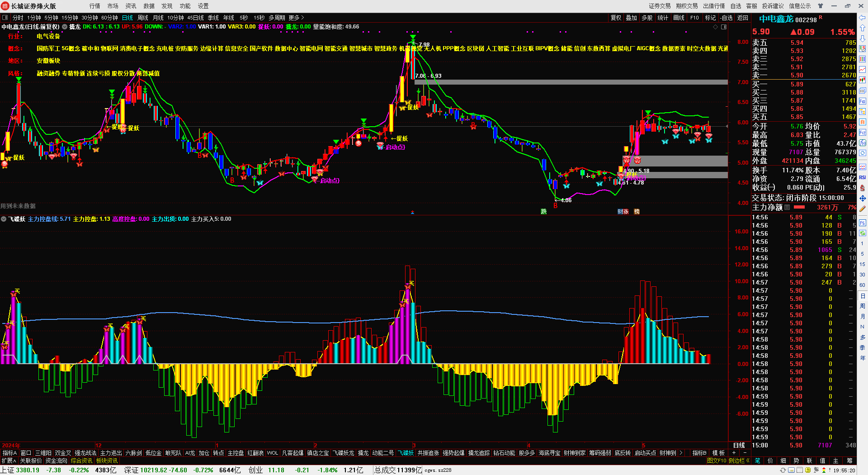Image resolution: width=868 pixels, height=475 pixels.
Task: Open the 指标B indicator group
Action: click(x=699, y=453)
